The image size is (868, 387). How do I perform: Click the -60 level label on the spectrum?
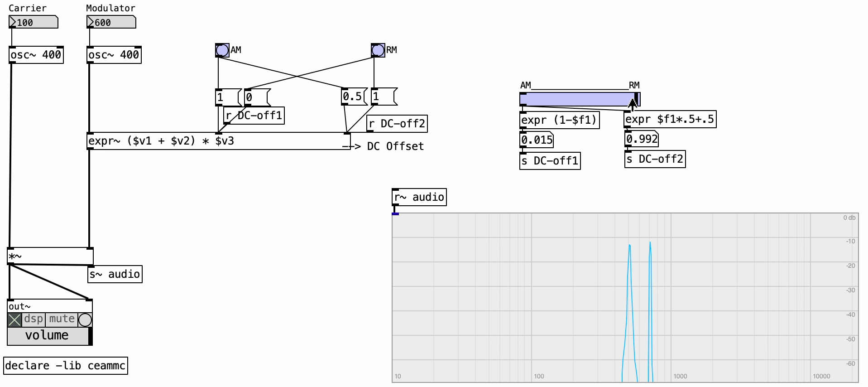pos(851,363)
